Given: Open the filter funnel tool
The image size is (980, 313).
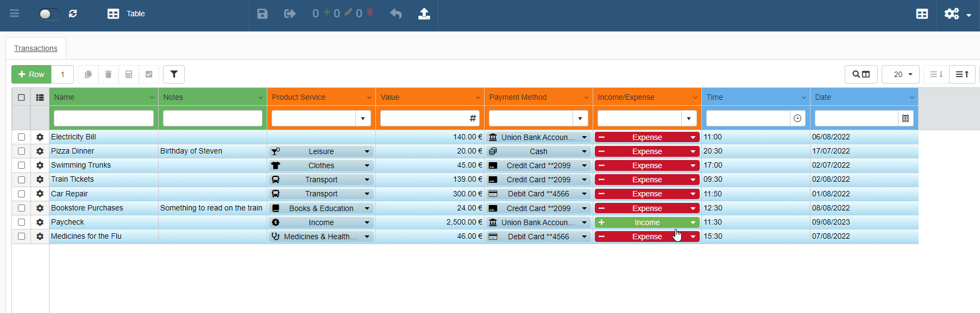Looking at the screenshot, I should point(174,74).
